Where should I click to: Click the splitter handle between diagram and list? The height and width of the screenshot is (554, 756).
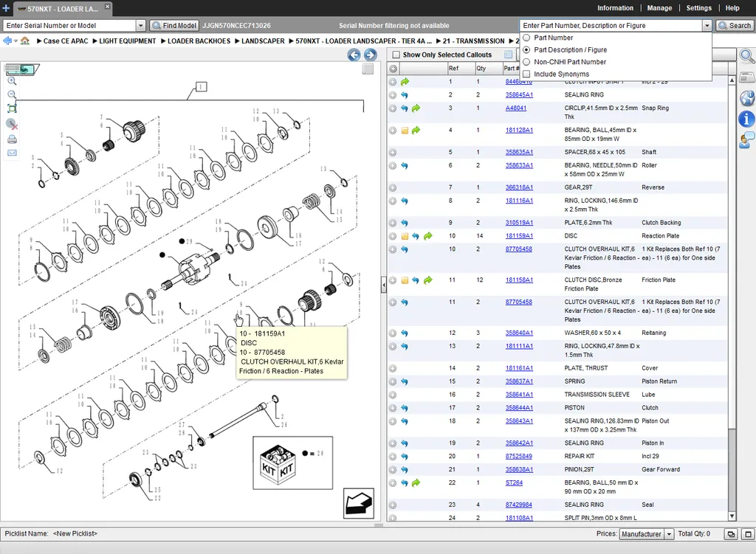384,285
